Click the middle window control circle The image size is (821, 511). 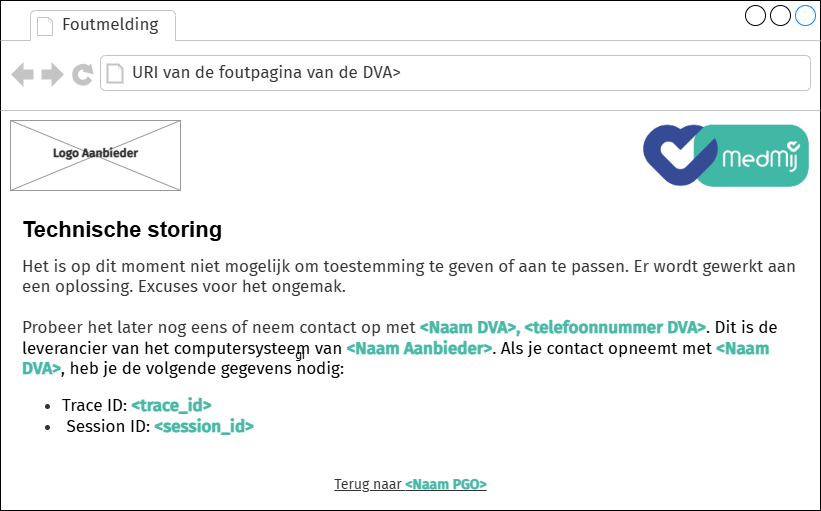tap(781, 16)
